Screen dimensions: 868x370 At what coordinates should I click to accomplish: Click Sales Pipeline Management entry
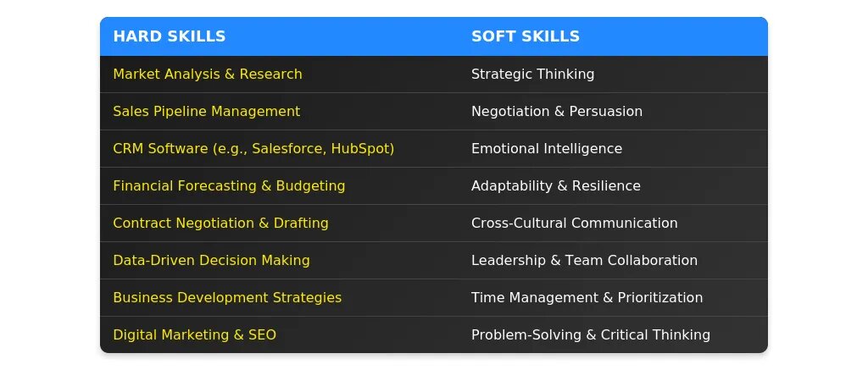[x=206, y=112]
